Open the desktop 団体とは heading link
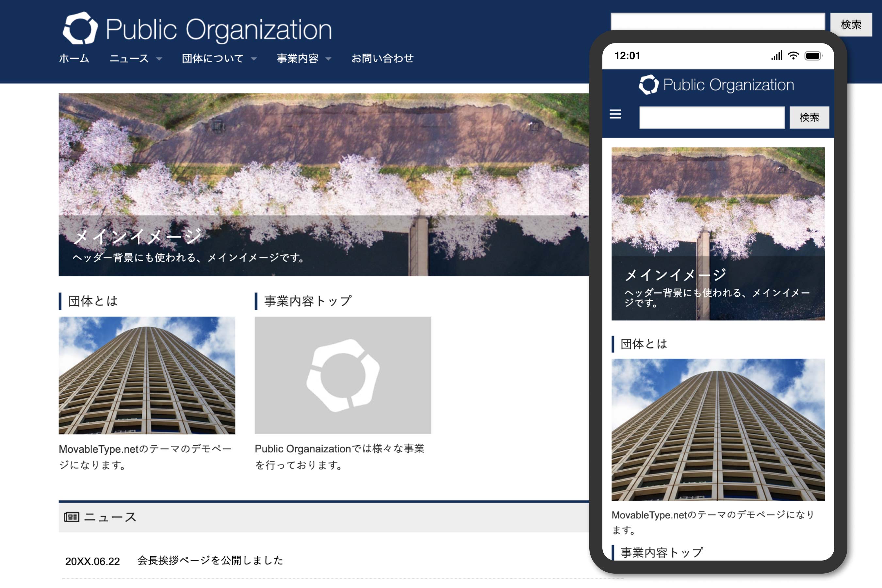Image resolution: width=882 pixels, height=588 pixels. (x=93, y=301)
